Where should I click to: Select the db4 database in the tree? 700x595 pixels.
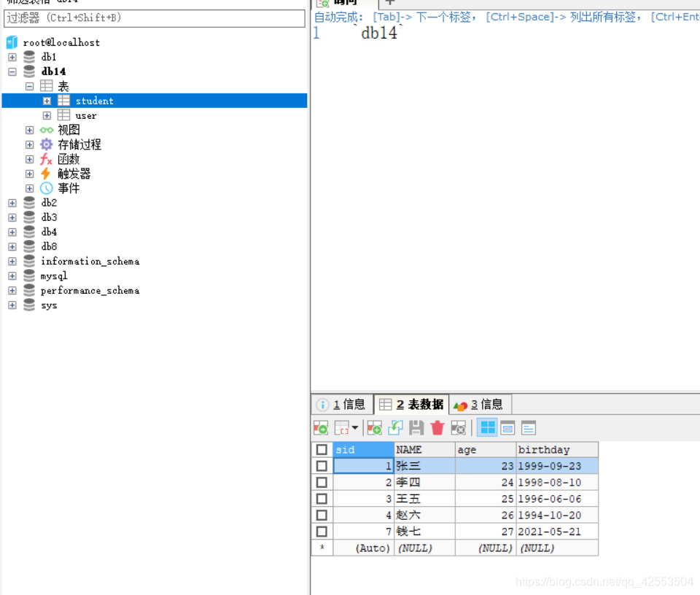(49, 232)
